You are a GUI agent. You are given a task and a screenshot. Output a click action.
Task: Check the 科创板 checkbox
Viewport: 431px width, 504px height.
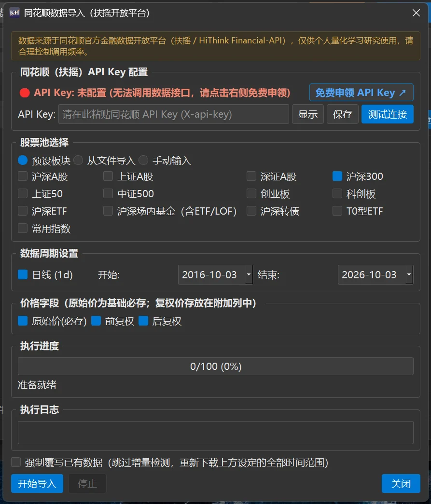(337, 193)
